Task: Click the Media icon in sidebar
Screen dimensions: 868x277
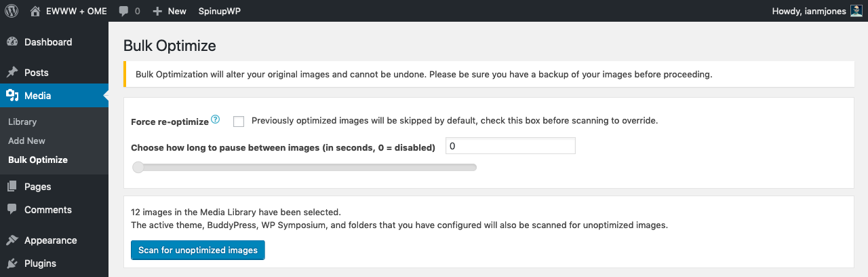Action: pyautogui.click(x=12, y=96)
